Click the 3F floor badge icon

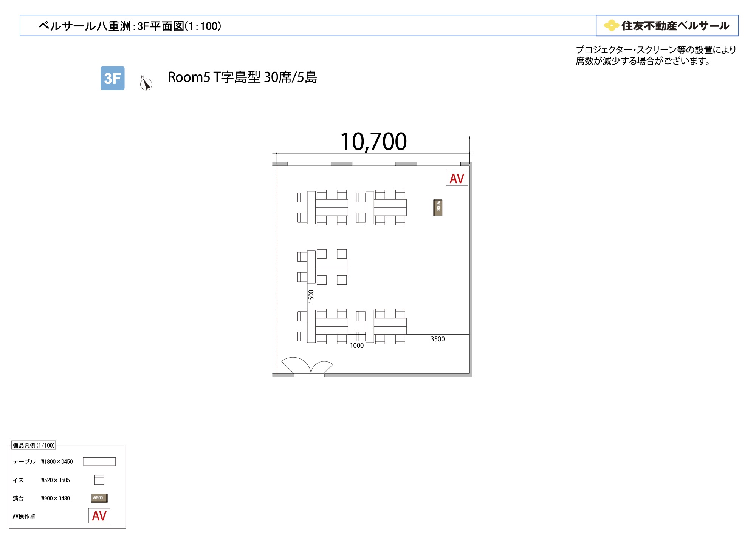(x=112, y=78)
